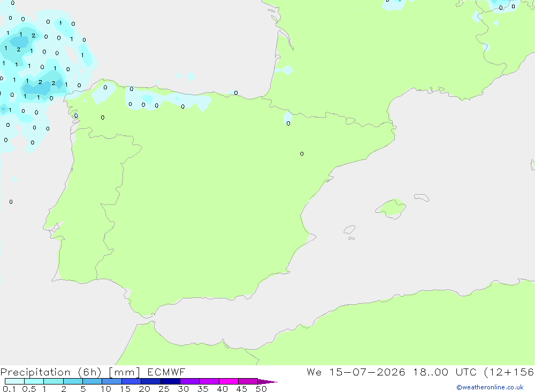Click the '50' legend scale label

261,389
